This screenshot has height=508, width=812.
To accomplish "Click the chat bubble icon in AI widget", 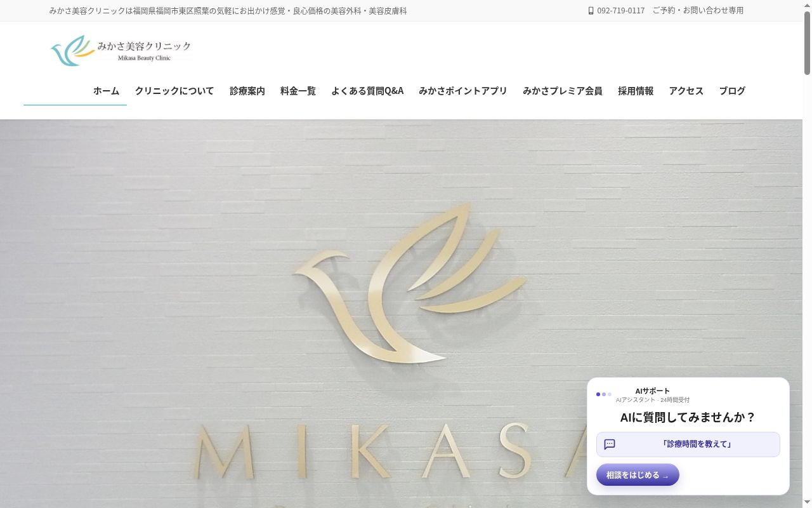I will (x=610, y=444).
